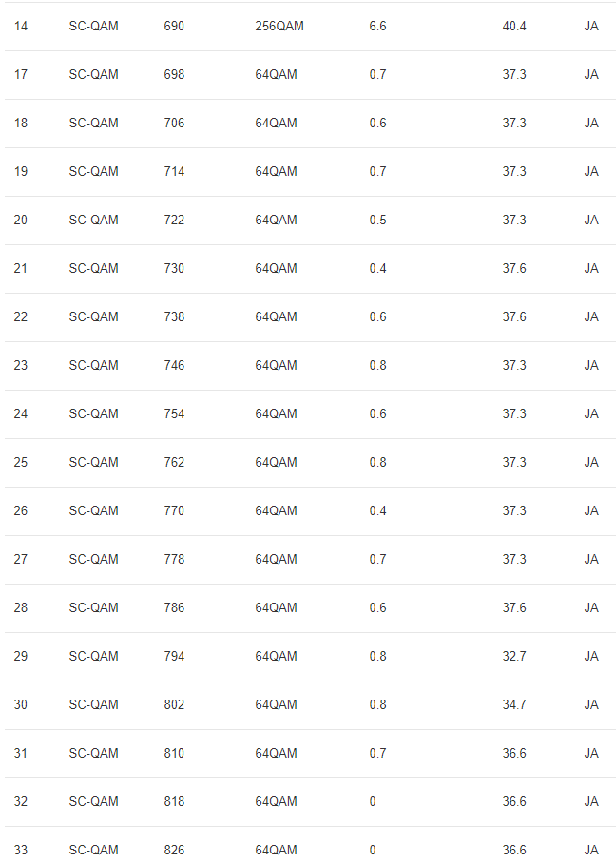Click the frequency value 690
Image resolution: width=616 pixels, height=863 pixels.
(174, 26)
